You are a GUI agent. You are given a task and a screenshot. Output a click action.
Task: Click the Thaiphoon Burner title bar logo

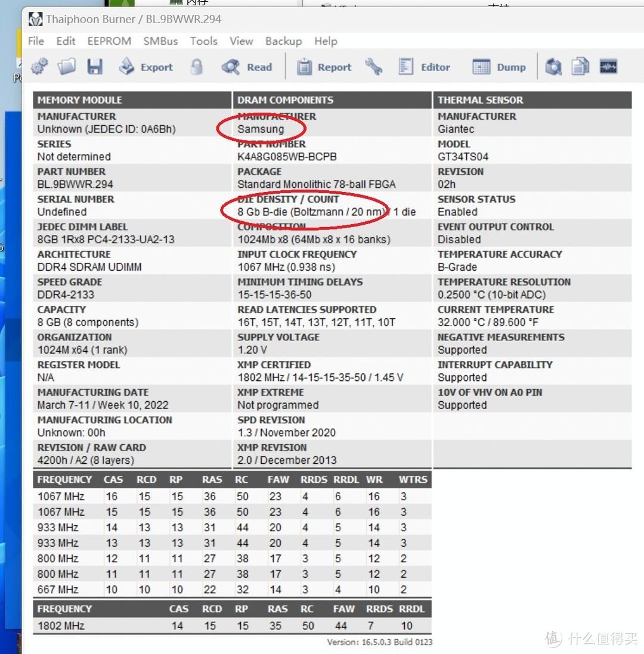coord(35,19)
